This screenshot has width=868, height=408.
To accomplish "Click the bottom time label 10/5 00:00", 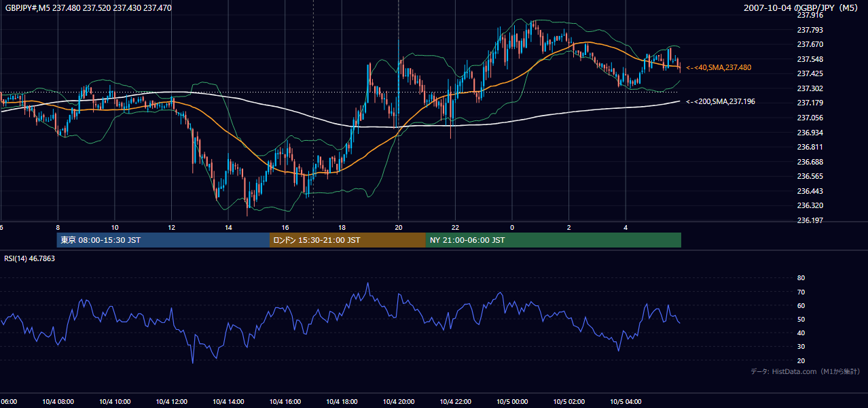I will tap(512, 402).
